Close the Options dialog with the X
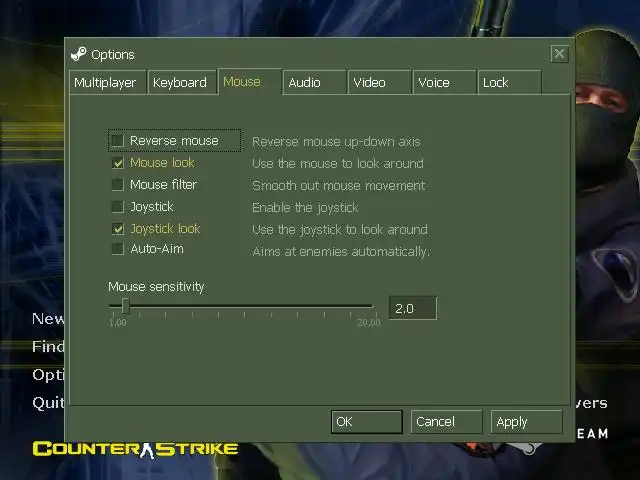This screenshot has height=480, width=640. 559,53
